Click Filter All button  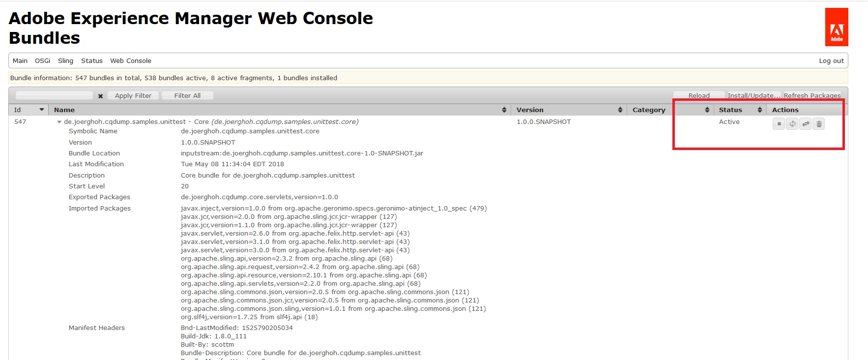(187, 95)
